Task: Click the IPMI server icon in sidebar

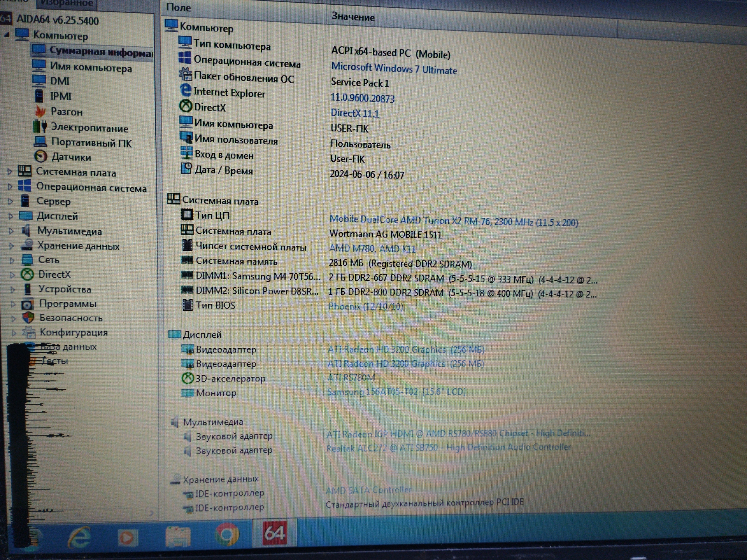Action: 39,96
